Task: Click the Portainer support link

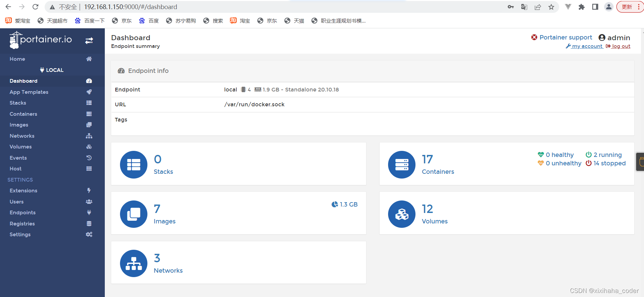Action: 562,37
